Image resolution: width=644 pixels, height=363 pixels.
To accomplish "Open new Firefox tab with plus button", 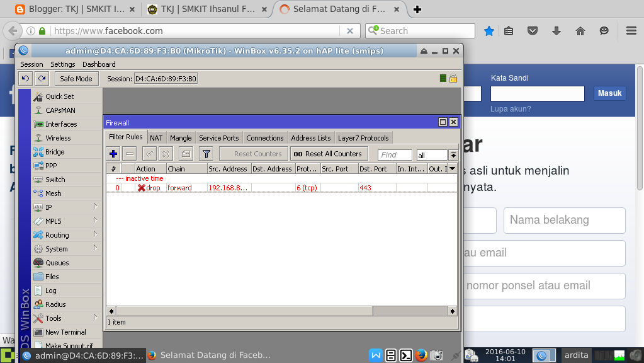I will tap(417, 9).
